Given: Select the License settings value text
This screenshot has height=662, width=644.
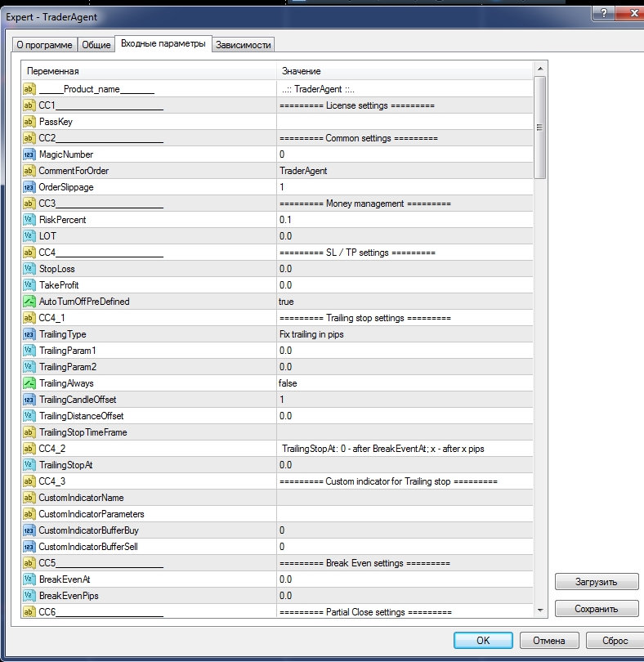Looking at the screenshot, I should [x=357, y=105].
